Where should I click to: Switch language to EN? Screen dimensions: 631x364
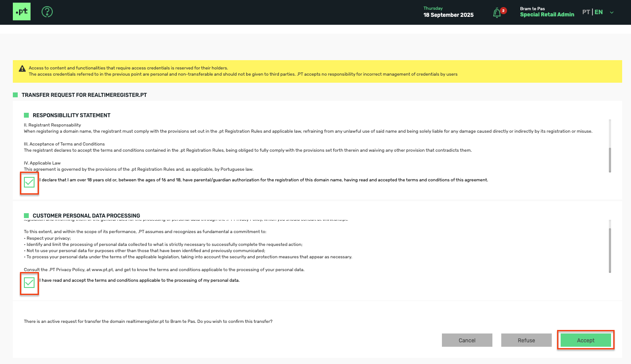599,12
